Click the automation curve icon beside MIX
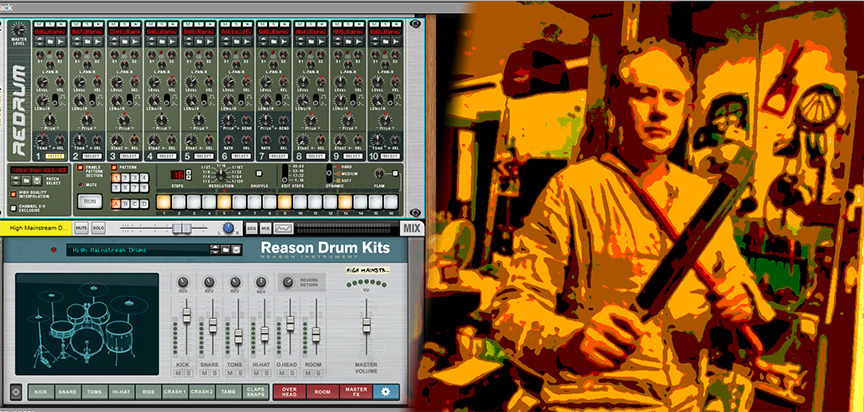This screenshot has height=412, width=864. point(283,229)
